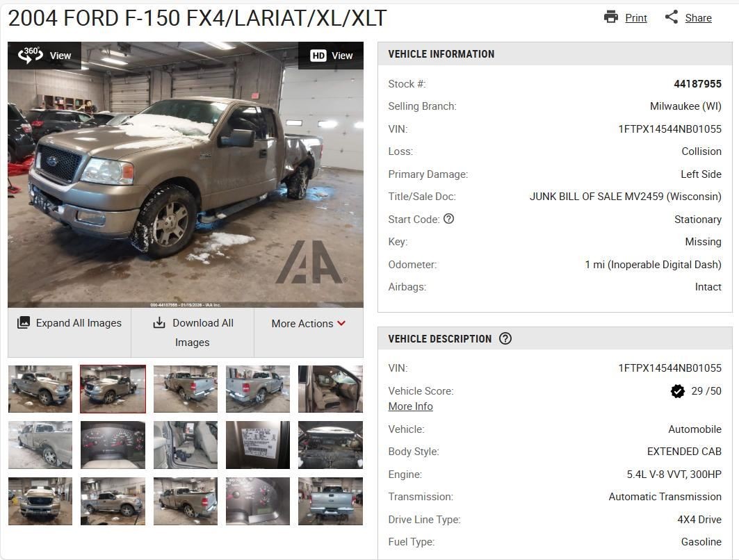
Task: Open the 360 View of the vehicle
Action: 44,56
